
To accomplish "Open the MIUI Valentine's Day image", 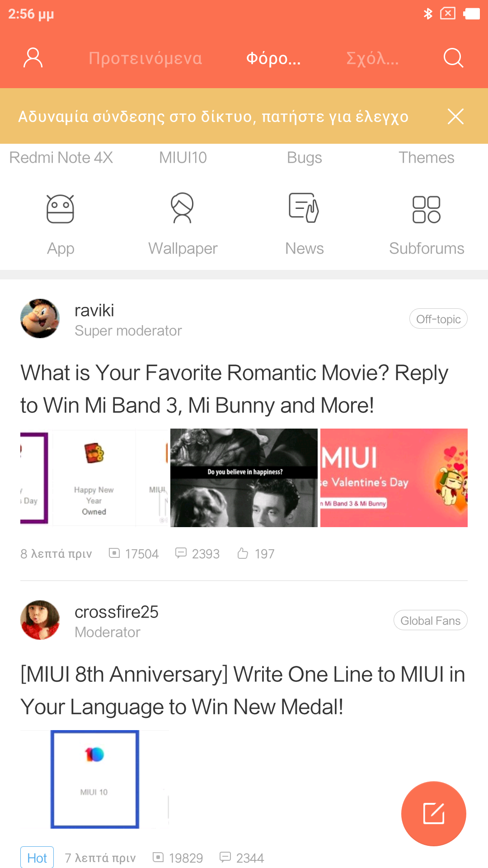I will (394, 477).
